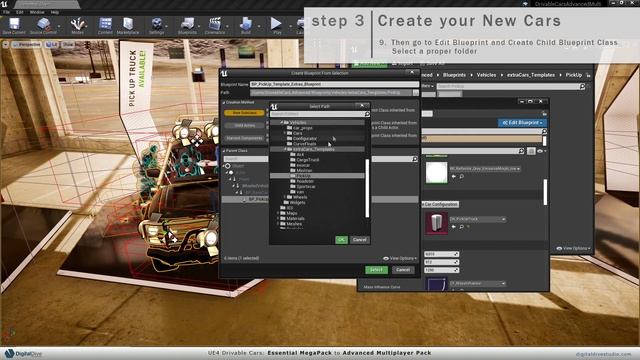
Task: Select the CurveFloats folder
Action: pyautogui.click(x=304, y=144)
